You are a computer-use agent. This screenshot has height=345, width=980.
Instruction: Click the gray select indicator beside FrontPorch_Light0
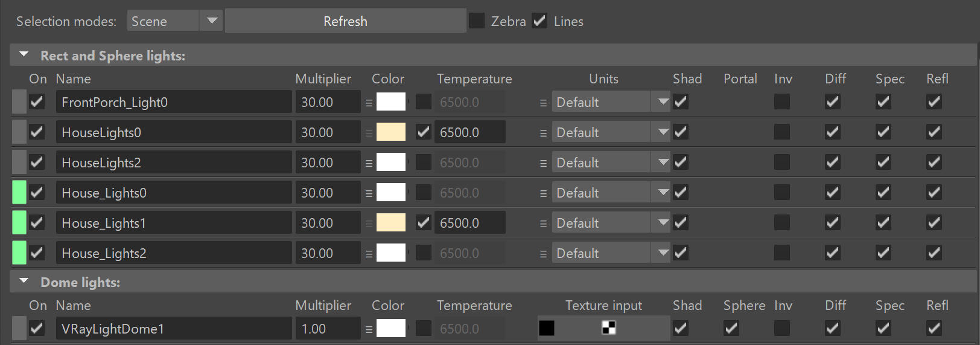tap(19, 102)
